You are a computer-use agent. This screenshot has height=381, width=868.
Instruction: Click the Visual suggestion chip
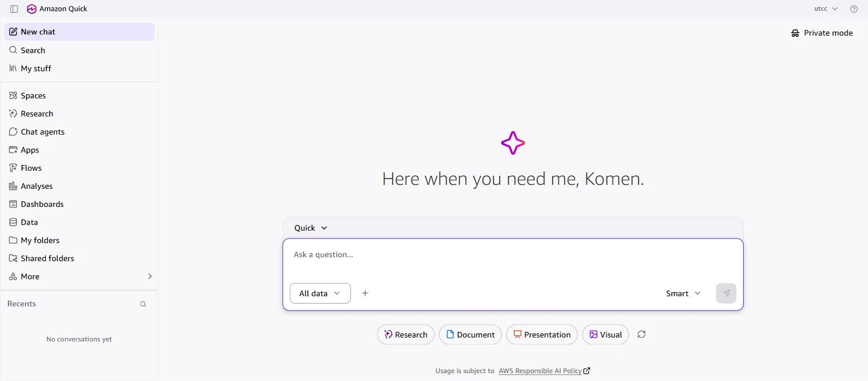[x=606, y=335]
